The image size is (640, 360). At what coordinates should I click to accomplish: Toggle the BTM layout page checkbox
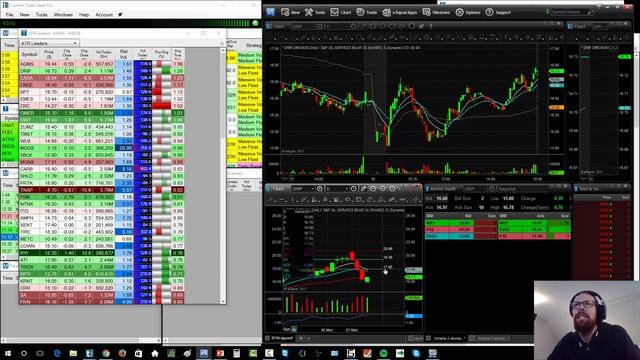pyautogui.click(x=268, y=338)
